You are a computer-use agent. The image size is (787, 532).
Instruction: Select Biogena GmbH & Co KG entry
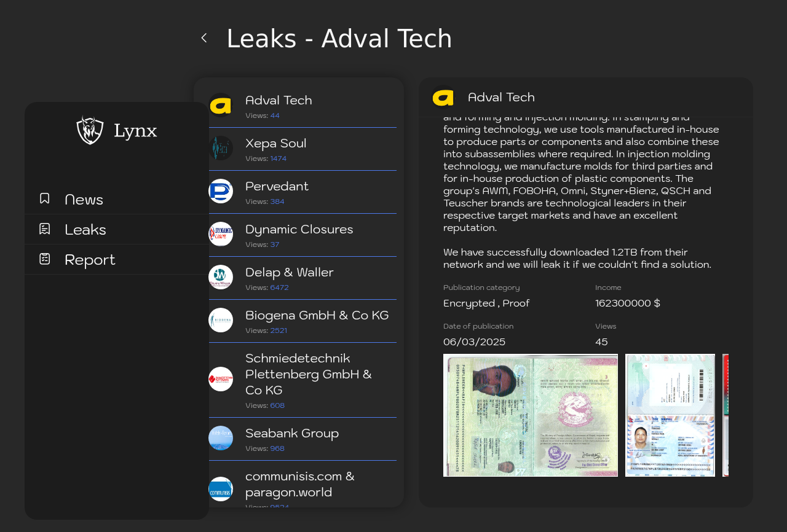coord(303,321)
